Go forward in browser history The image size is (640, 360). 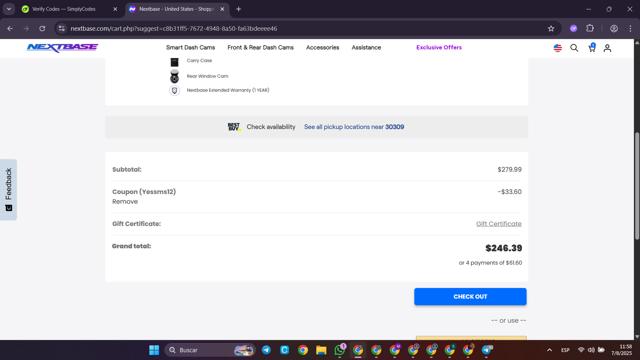26,28
